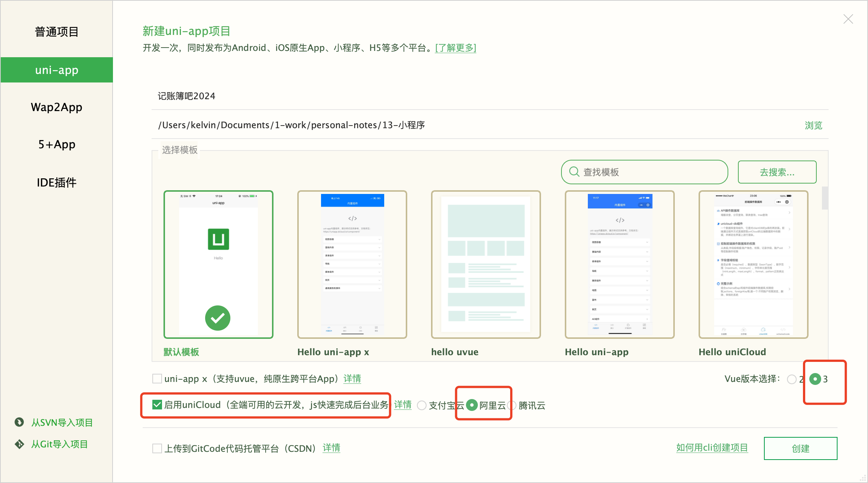The image size is (868, 483).
Task: Switch to the Wap2App project tab
Action: [x=56, y=107]
